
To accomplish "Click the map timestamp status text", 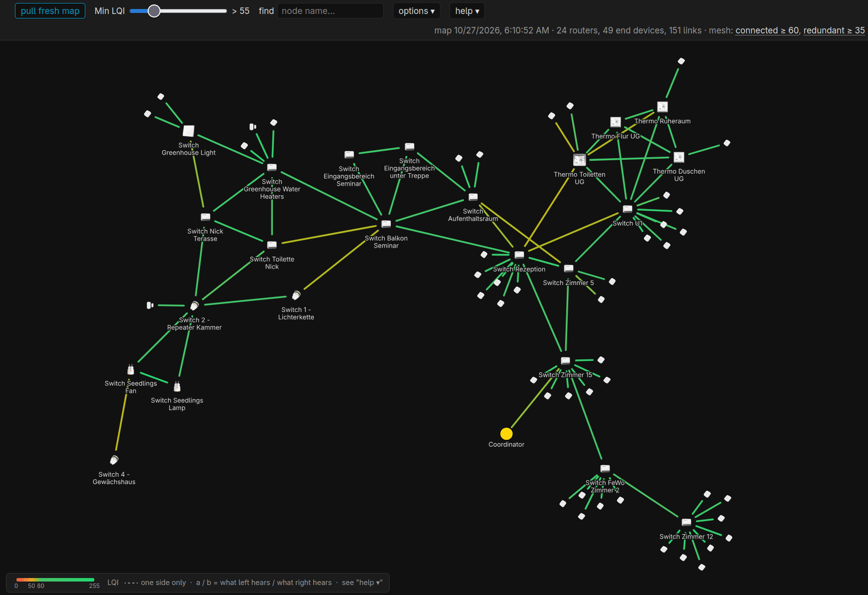I will tap(491, 30).
